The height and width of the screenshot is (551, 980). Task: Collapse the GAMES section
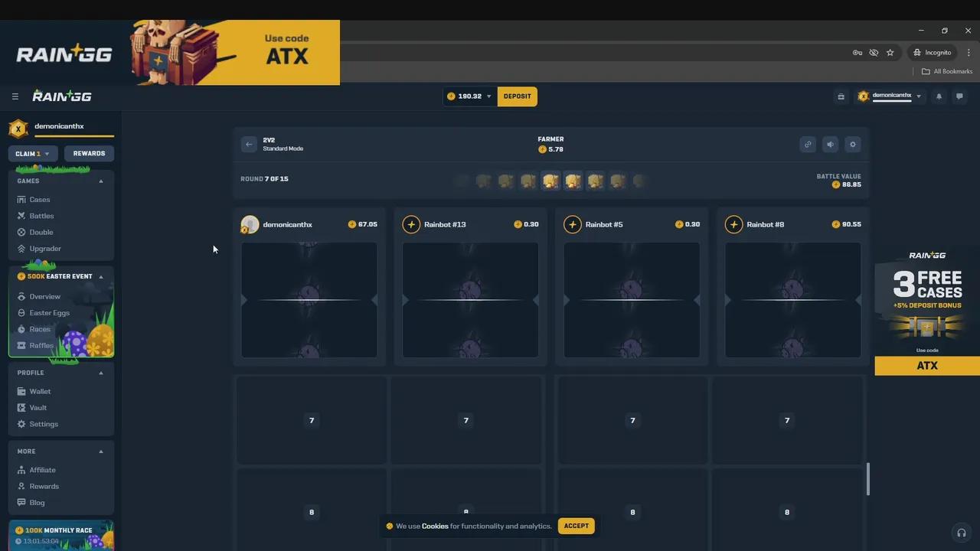click(x=101, y=181)
